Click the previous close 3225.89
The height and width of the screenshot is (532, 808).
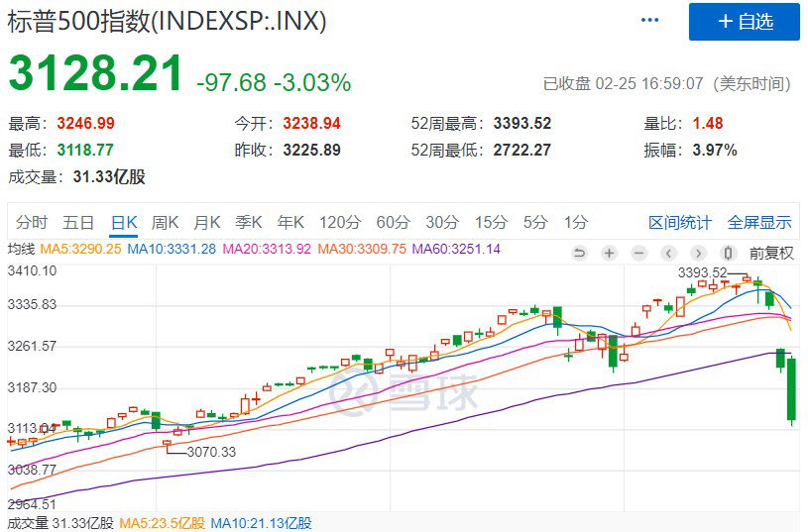point(311,150)
